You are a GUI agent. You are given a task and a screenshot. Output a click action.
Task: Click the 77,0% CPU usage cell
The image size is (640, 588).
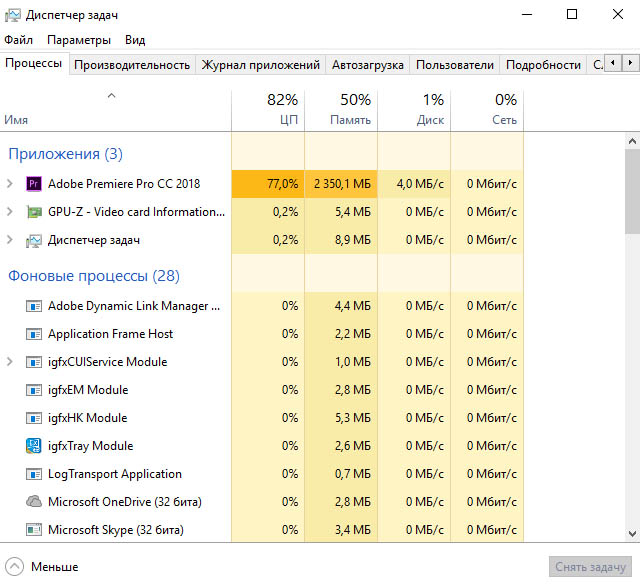pos(268,184)
